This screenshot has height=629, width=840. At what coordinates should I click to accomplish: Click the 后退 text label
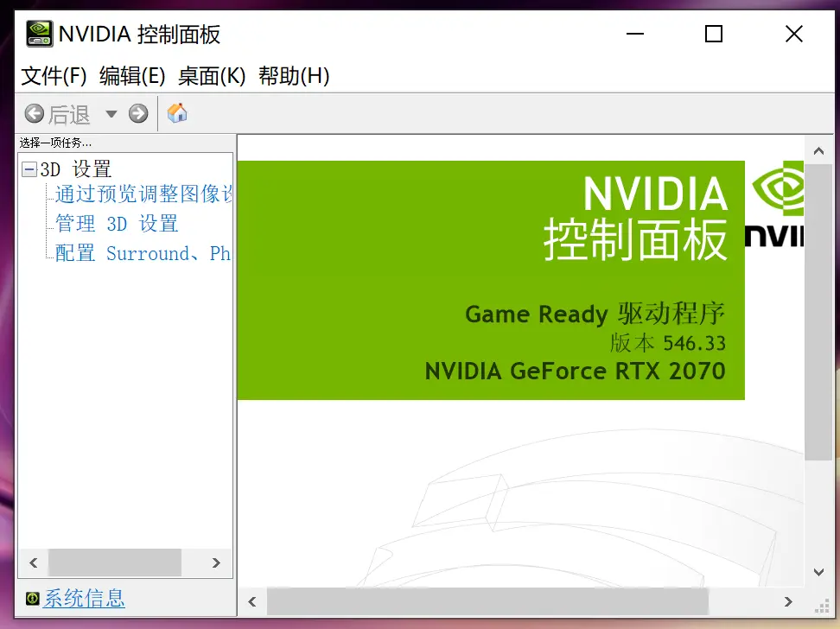[x=70, y=114]
